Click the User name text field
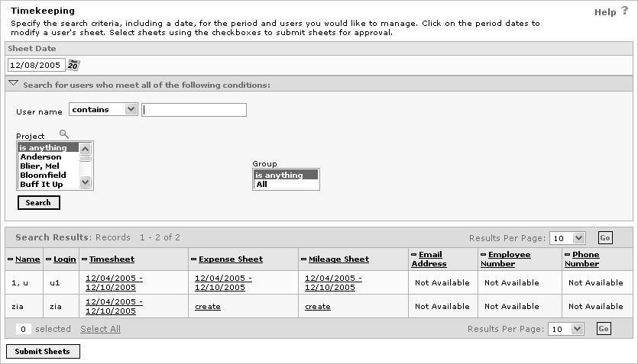This screenshot has width=638, height=364. [194, 110]
